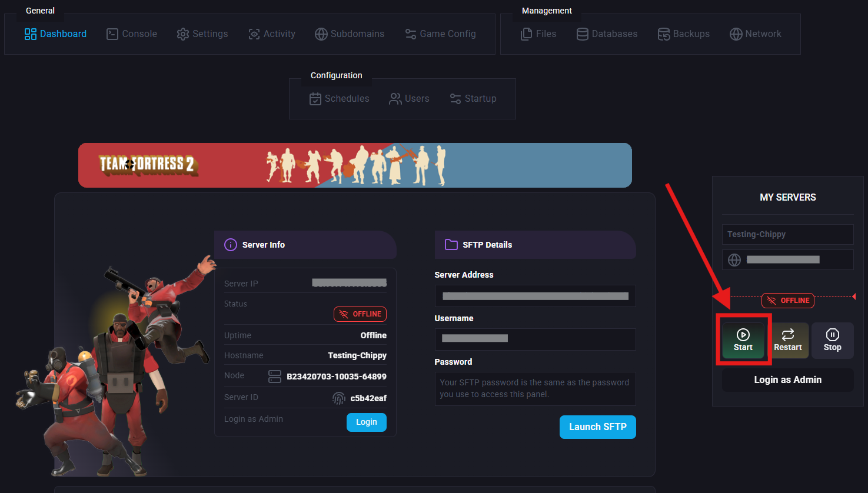The height and width of the screenshot is (493, 868).
Task: Open the Dashboard tab
Action: pos(55,34)
